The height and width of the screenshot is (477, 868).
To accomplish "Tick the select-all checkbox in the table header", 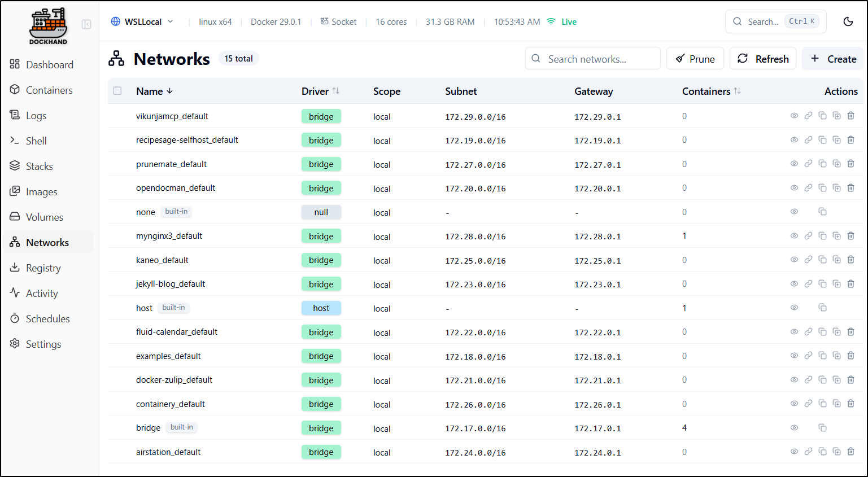I will coord(117,91).
